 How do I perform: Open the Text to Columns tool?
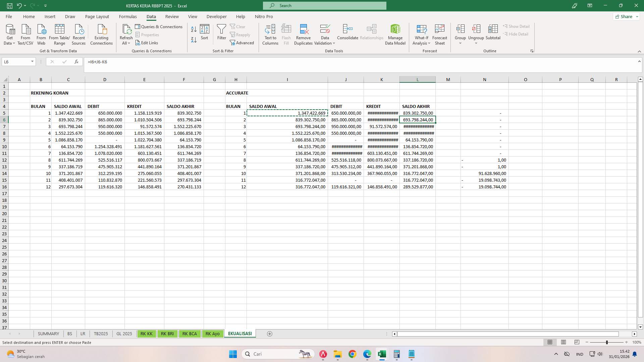(x=270, y=34)
